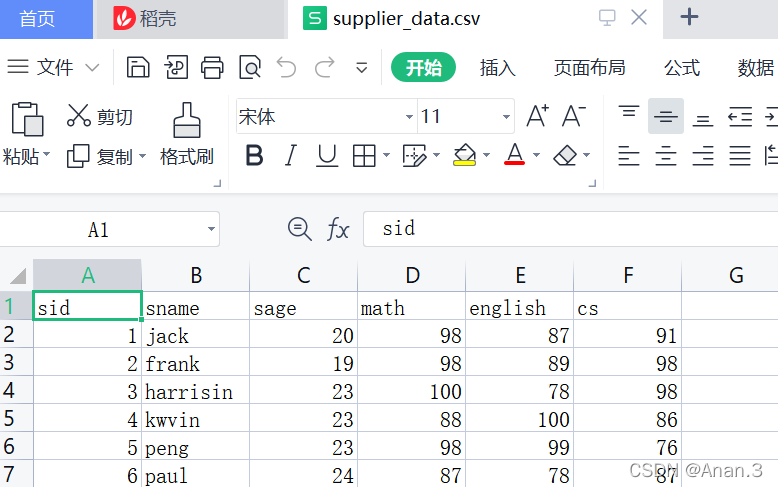
Task: Set middle vertical alignment
Action: pyautogui.click(x=666, y=116)
